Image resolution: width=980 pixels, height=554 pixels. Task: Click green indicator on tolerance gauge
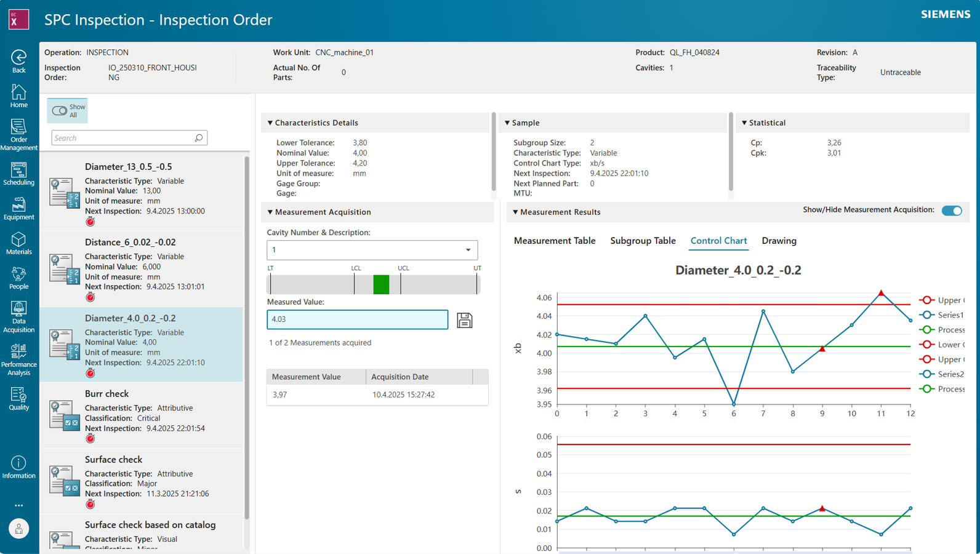click(x=381, y=284)
